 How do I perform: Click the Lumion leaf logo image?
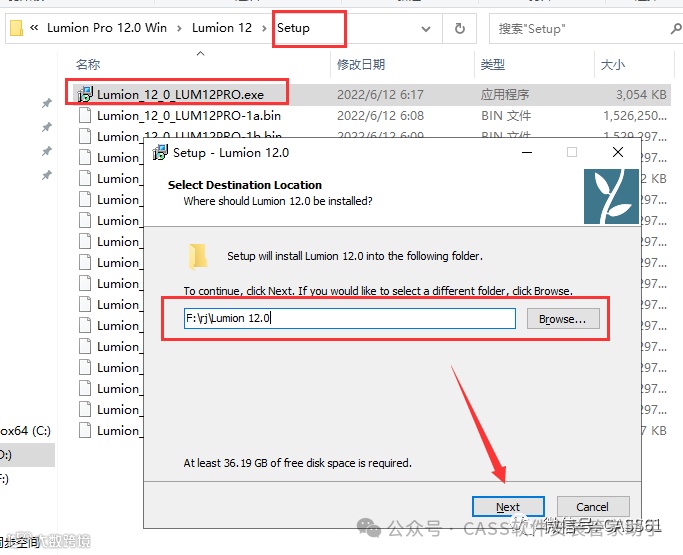pos(611,196)
